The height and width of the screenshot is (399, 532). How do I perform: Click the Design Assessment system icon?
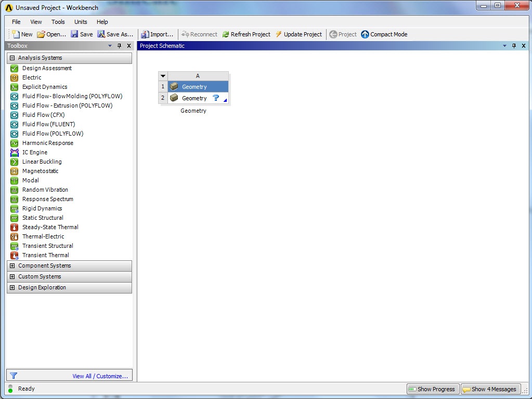coord(14,68)
